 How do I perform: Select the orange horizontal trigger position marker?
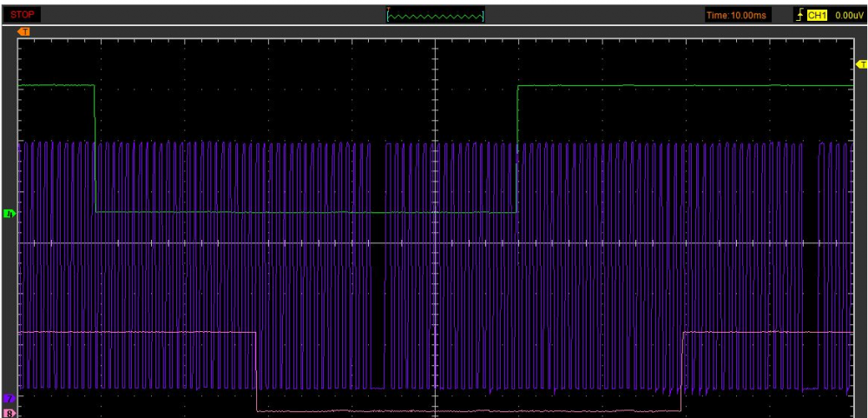[24, 32]
